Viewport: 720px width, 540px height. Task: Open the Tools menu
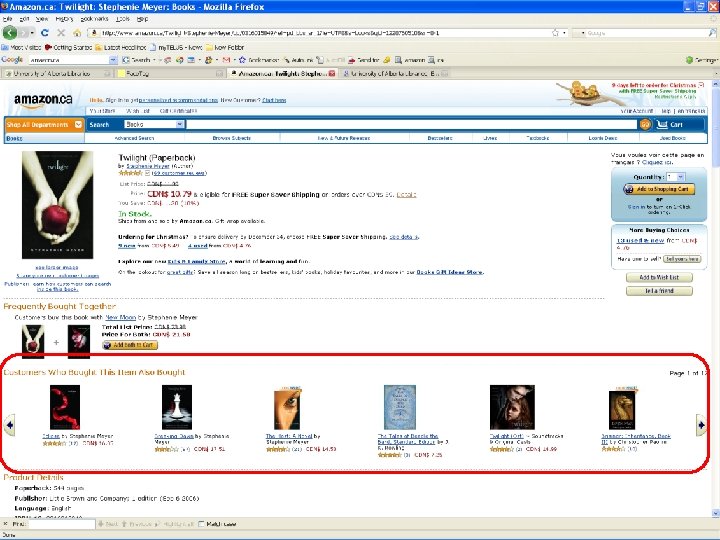[123, 19]
